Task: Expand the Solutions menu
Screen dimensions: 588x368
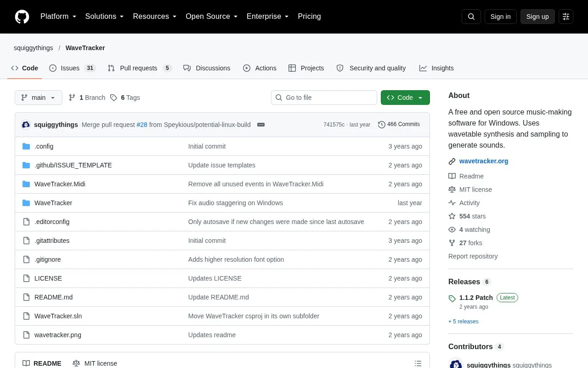Action: 105,17
